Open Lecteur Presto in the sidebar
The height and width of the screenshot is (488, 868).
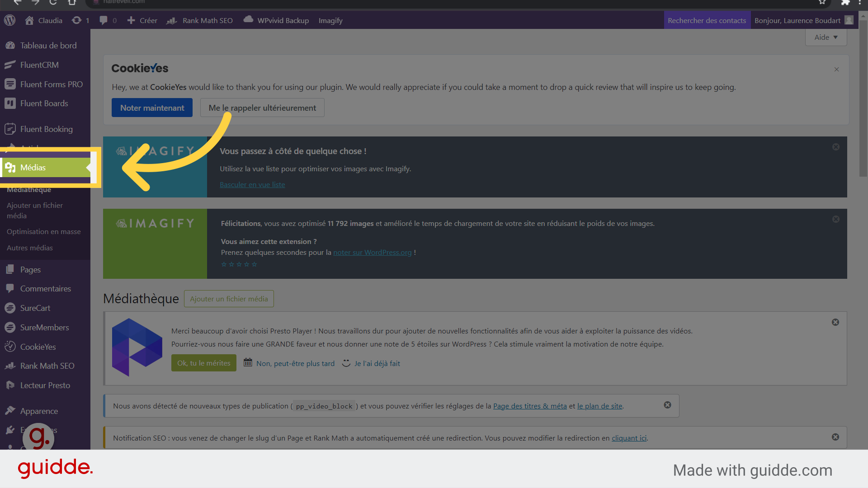coord(45,385)
